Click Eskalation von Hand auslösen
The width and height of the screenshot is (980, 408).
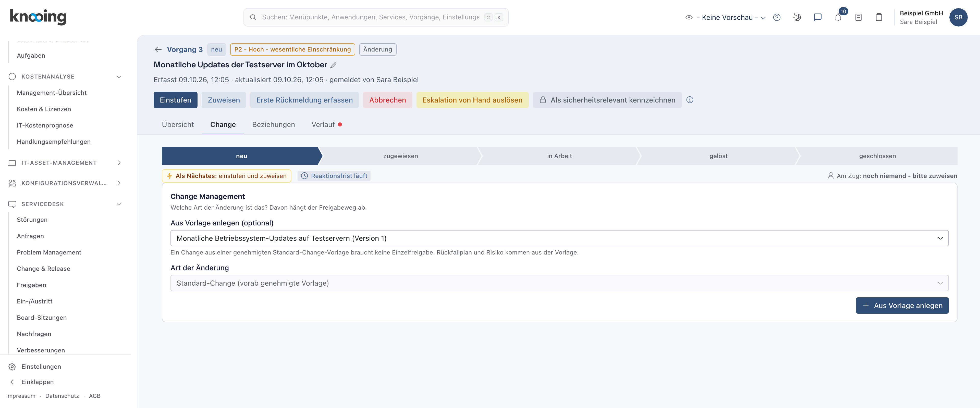[472, 100]
